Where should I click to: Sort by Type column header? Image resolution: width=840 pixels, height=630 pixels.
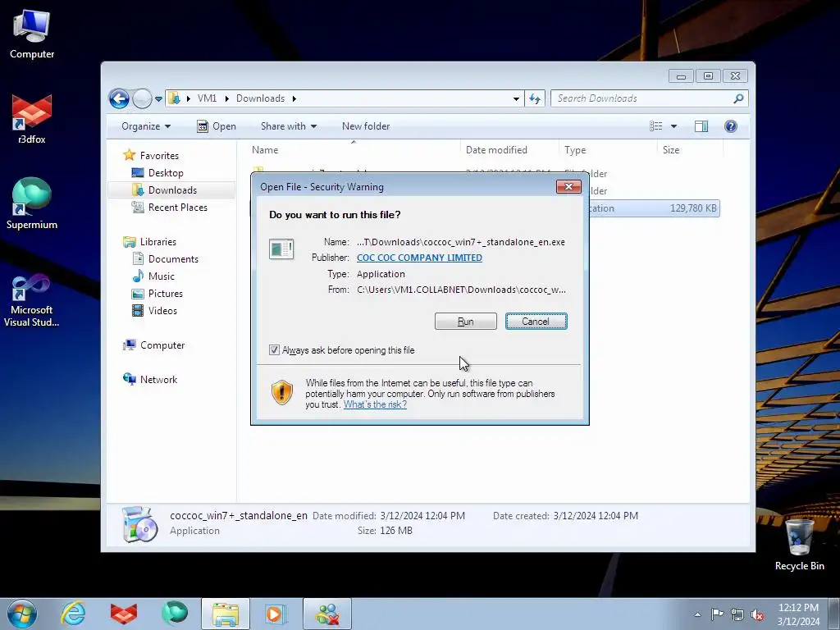[x=608, y=150]
